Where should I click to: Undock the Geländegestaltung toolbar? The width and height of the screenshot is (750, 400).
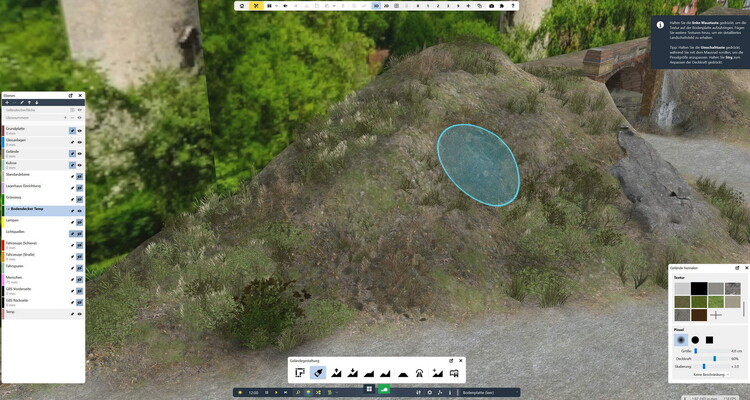[451, 361]
